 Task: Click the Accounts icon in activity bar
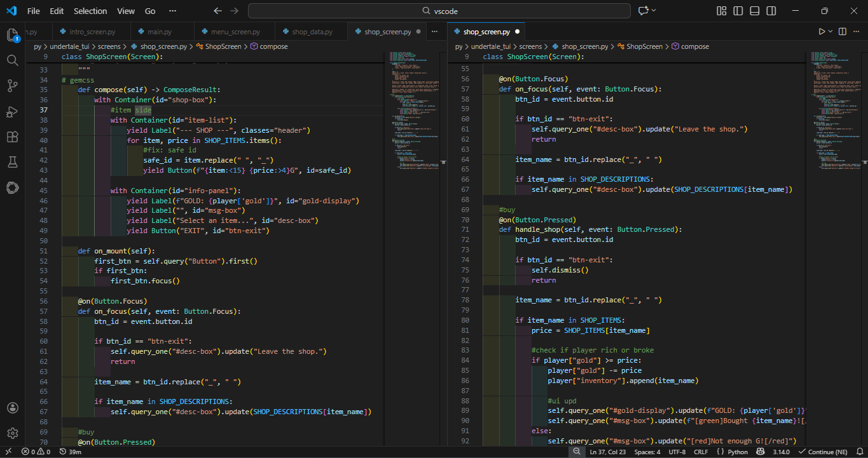[x=13, y=408]
